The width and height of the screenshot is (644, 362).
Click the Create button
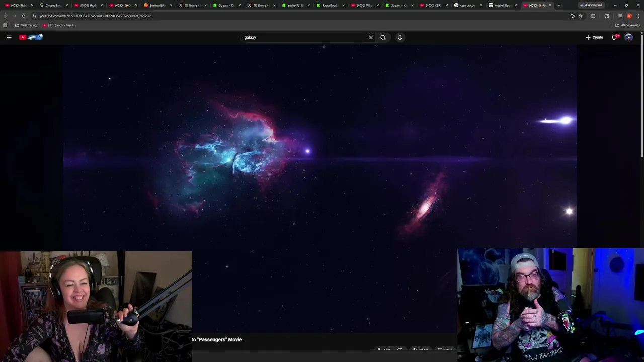point(594,37)
